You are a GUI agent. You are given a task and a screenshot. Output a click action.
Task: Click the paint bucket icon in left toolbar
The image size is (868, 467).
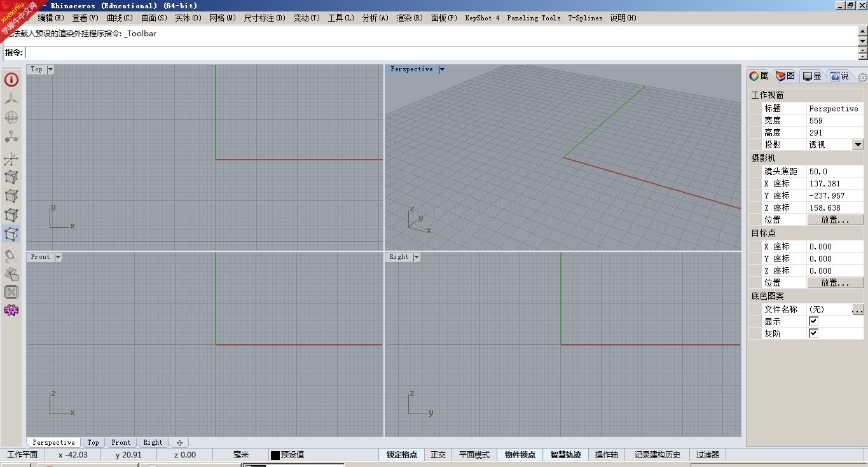(x=11, y=256)
